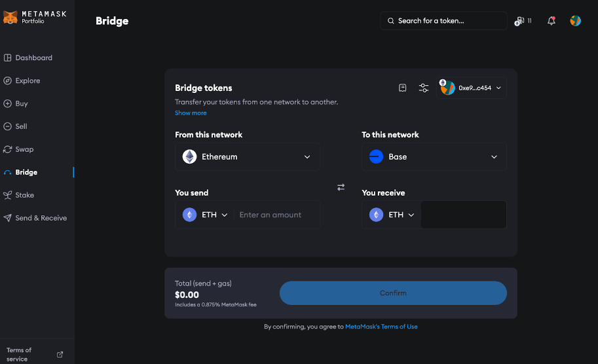Click the Ethereum network logo icon
This screenshot has height=364, width=598.
click(x=189, y=156)
